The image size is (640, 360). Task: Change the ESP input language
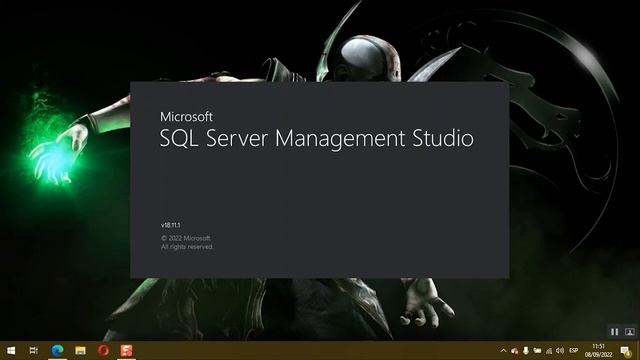pos(573,350)
